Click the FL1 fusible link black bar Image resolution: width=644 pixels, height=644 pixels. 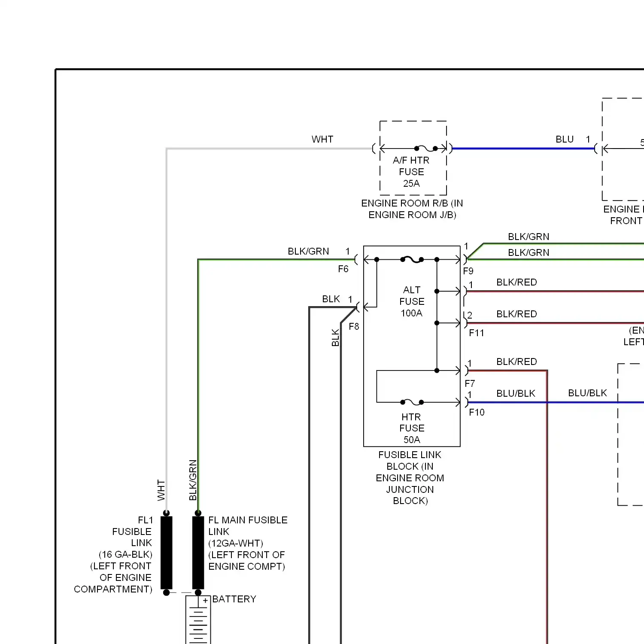[167, 553]
